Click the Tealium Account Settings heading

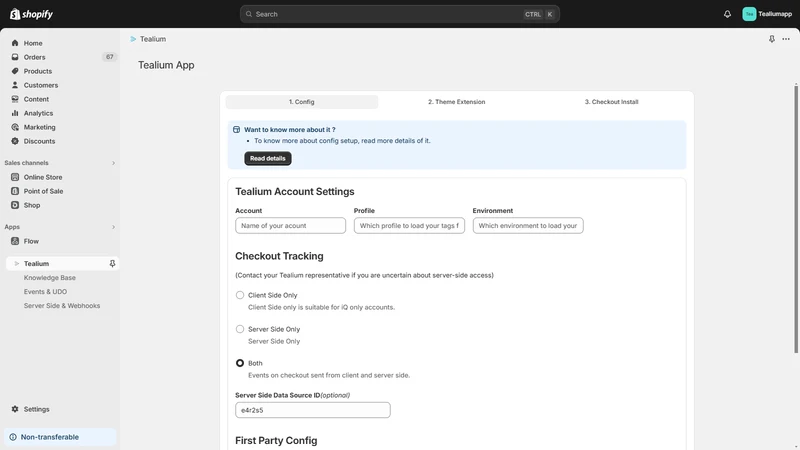point(295,192)
